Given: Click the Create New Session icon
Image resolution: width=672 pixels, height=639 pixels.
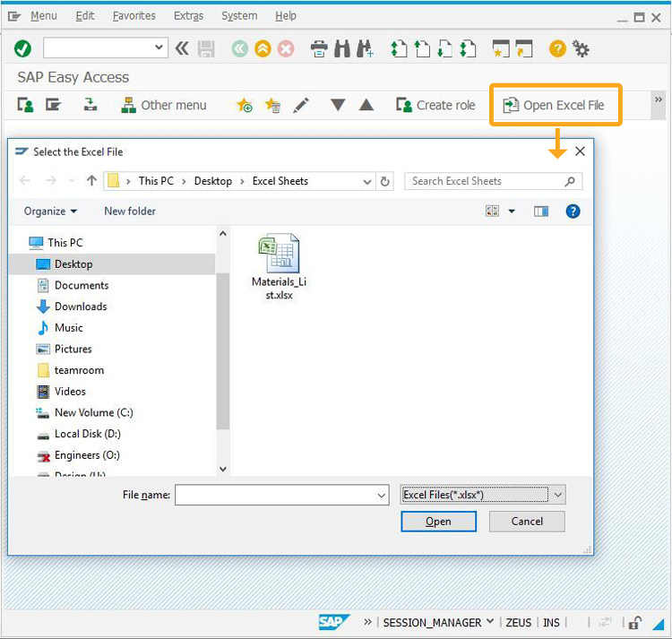Looking at the screenshot, I should (x=501, y=48).
